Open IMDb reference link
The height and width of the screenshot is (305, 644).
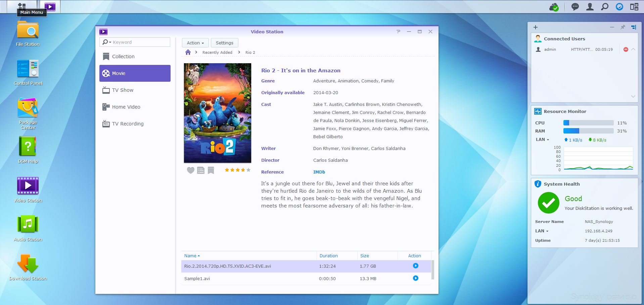(x=319, y=172)
